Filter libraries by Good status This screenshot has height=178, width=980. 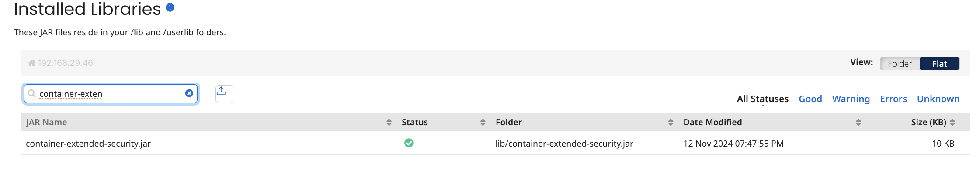(810, 99)
